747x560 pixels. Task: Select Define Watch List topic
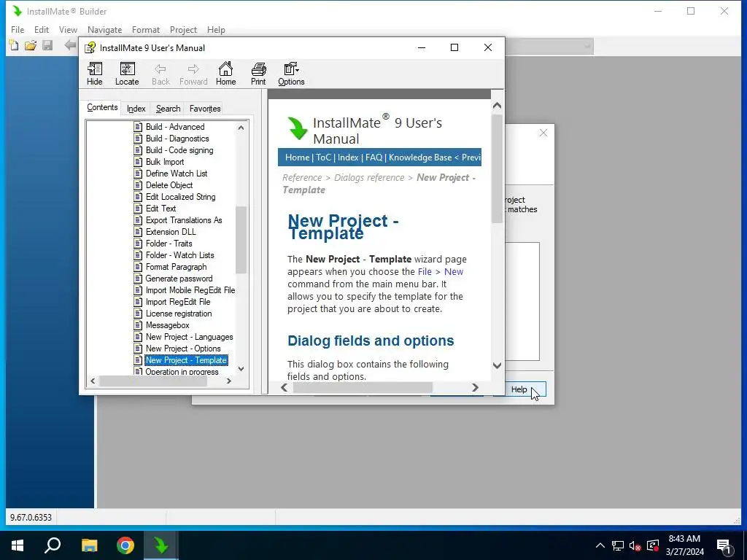click(x=177, y=174)
